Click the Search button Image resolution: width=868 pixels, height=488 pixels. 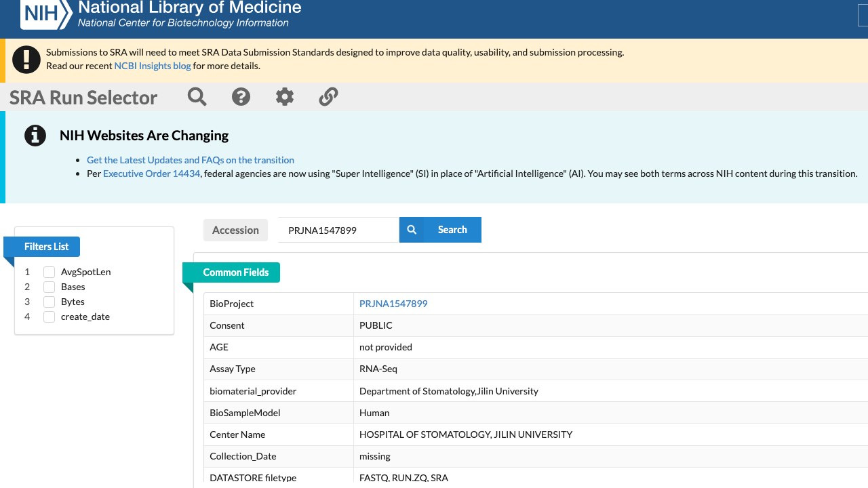coord(440,230)
